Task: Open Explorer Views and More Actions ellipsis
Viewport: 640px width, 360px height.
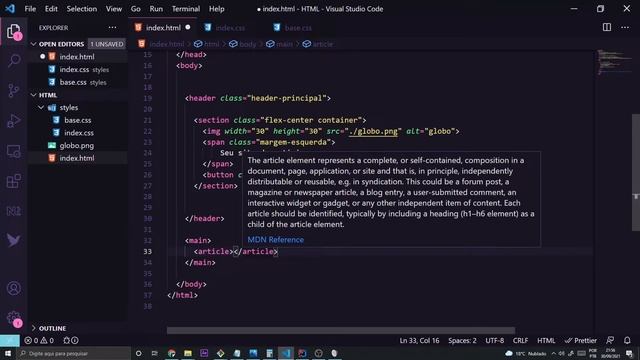Action: coord(112,27)
